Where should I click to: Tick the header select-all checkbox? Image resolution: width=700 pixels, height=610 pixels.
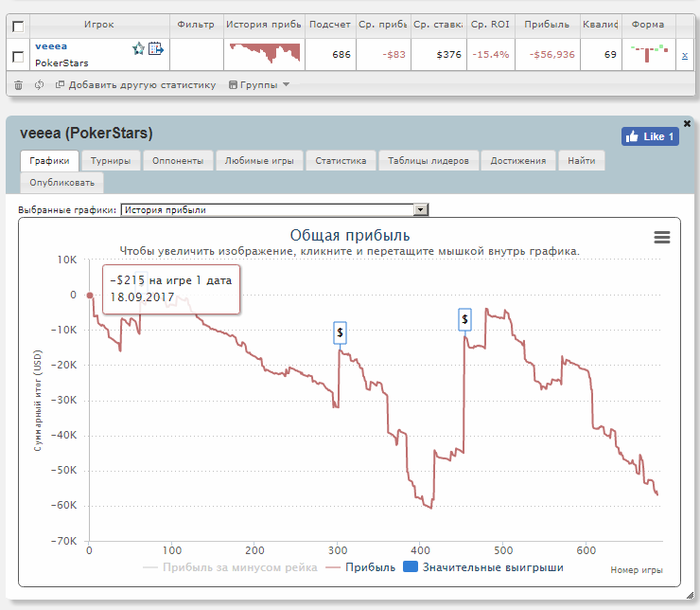point(18,27)
